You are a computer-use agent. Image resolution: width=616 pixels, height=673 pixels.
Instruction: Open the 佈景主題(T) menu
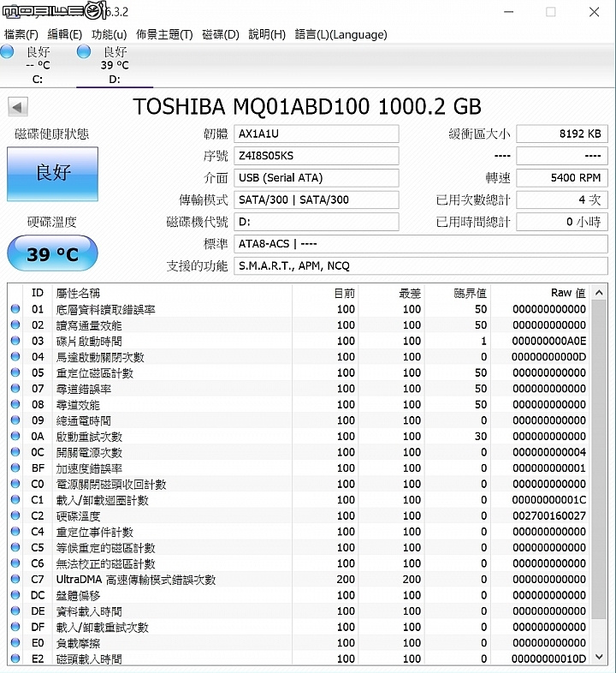[164, 34]
